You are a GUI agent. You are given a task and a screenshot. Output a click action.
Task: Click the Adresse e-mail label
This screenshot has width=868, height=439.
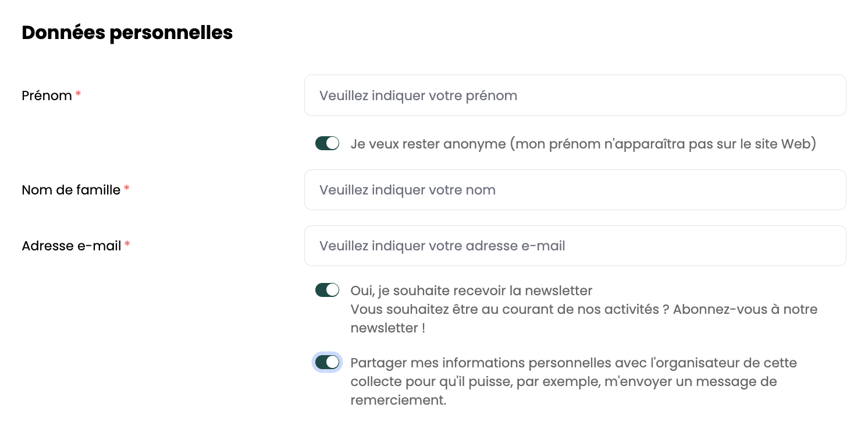71,246
